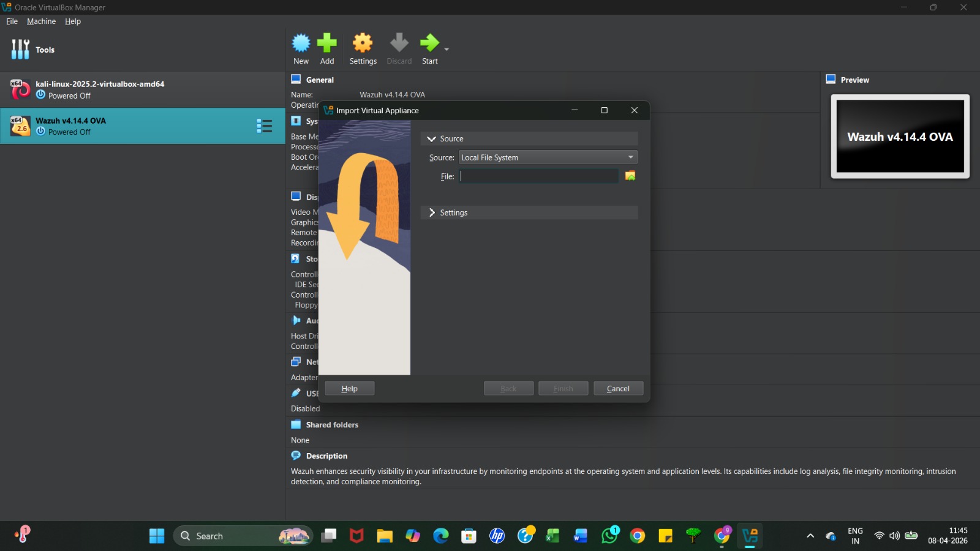
Task: Click the Shared folders section icon
Action: coord(296,424)
